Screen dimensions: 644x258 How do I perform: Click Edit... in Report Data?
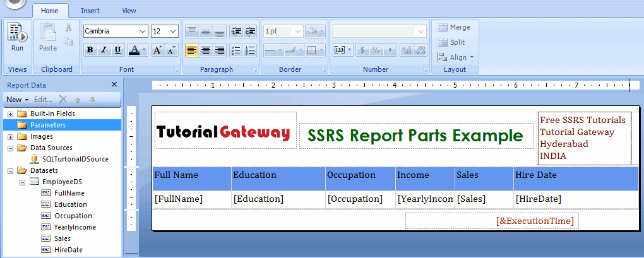43,100
